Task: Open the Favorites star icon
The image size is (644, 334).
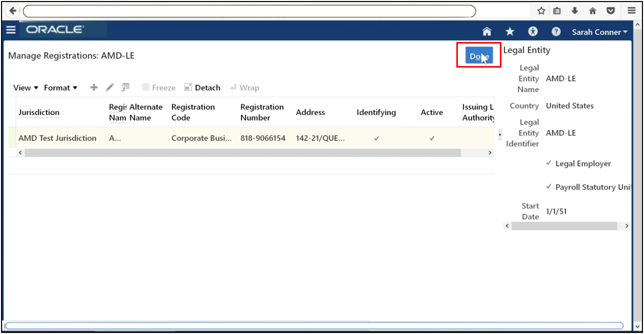Action: coord(510,31)
